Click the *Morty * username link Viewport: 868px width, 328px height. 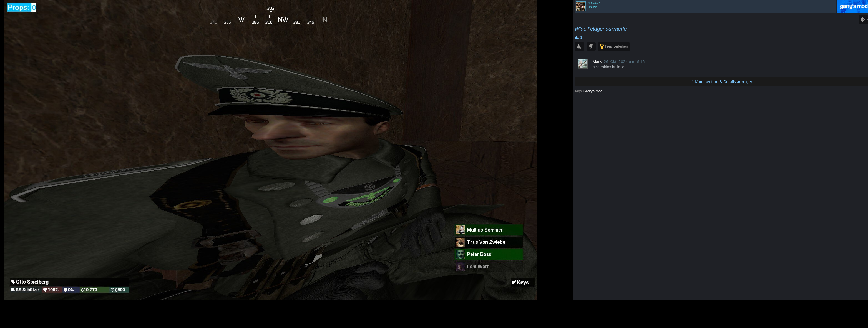coord(594,3)
